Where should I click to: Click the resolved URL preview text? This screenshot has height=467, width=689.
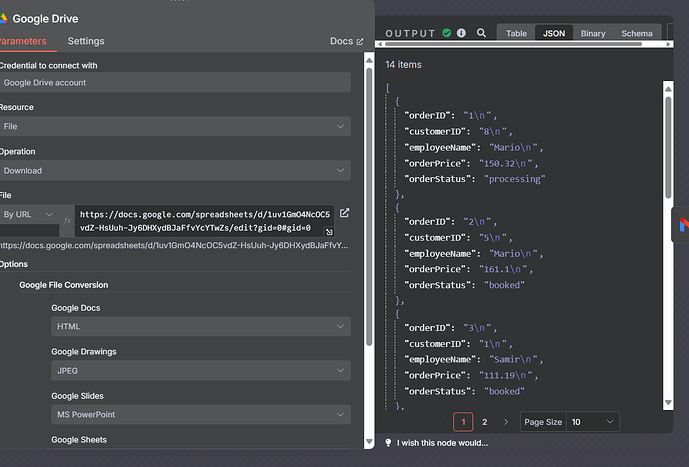click(174, 246)
